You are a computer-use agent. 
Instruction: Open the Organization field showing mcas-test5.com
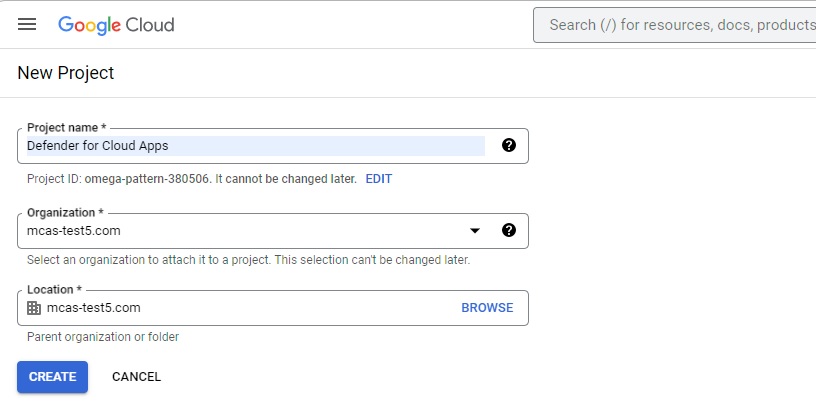click(x=240, y=231)
